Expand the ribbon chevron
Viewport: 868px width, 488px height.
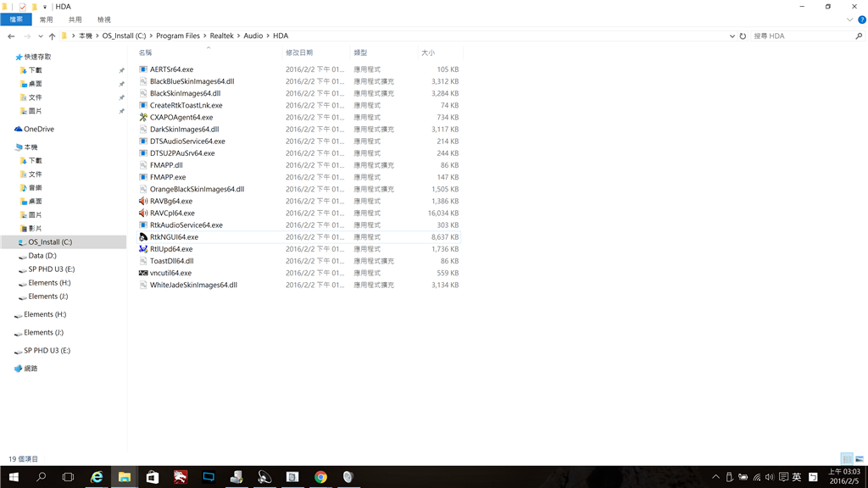tap(849, 20)
